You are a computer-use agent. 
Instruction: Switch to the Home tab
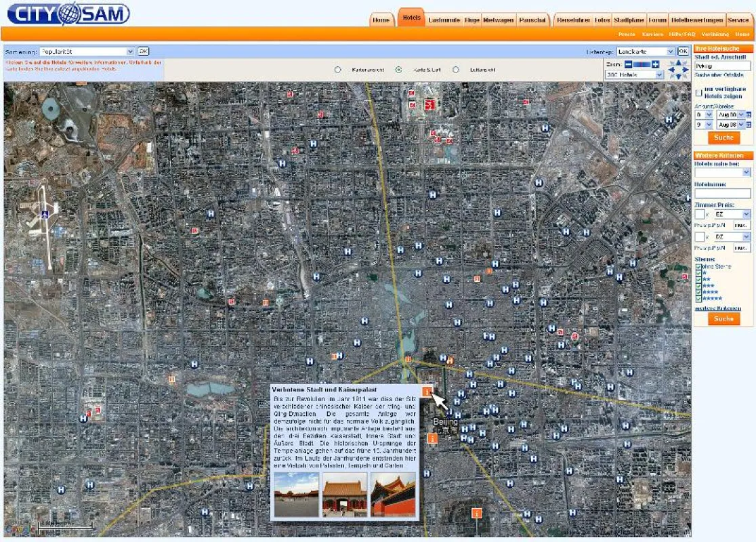(x=381, y=20)
